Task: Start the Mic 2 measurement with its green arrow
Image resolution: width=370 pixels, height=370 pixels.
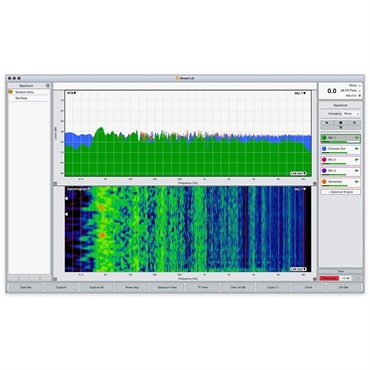Action: click(x=357, y=160)
